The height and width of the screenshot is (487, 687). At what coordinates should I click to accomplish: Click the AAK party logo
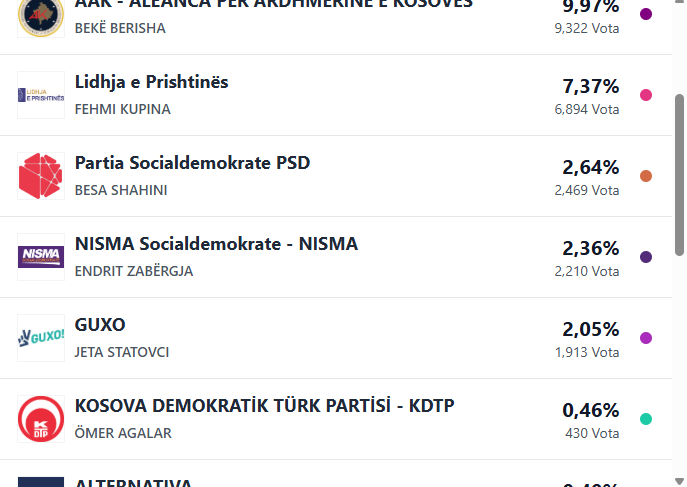(x=41, y=16)
